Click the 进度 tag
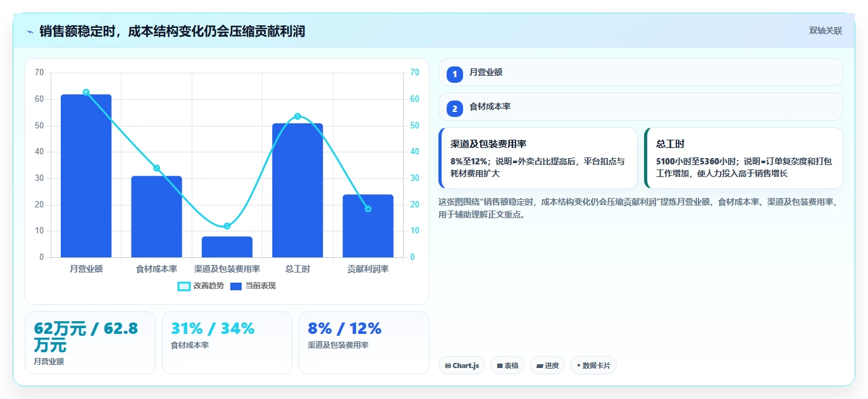The width and height of the screenshot is (868, 399). coord(547,365)
